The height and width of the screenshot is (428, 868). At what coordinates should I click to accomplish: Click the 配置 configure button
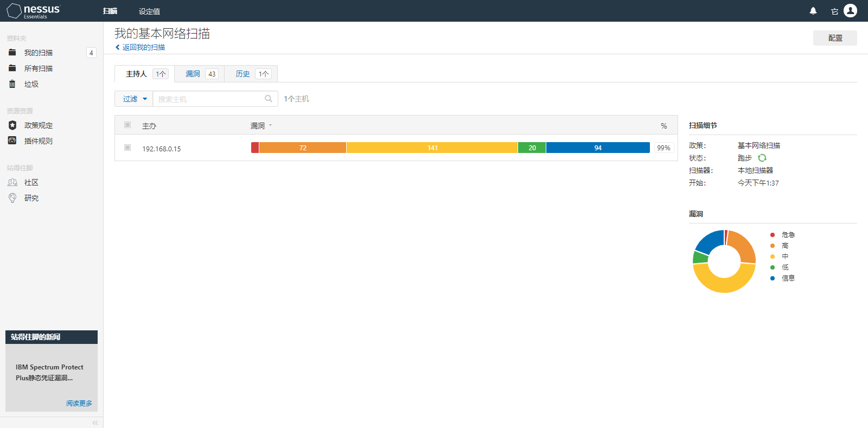click(835, 38)
